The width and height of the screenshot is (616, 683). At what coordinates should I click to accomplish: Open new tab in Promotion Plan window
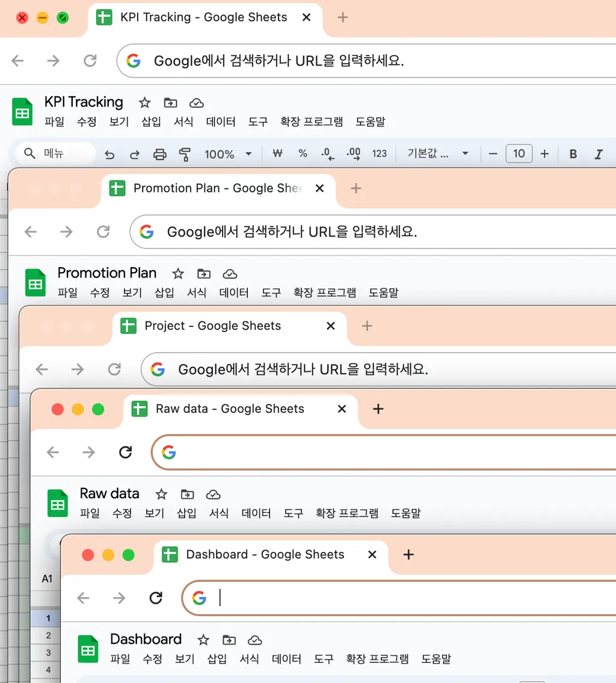coord(356,188)
